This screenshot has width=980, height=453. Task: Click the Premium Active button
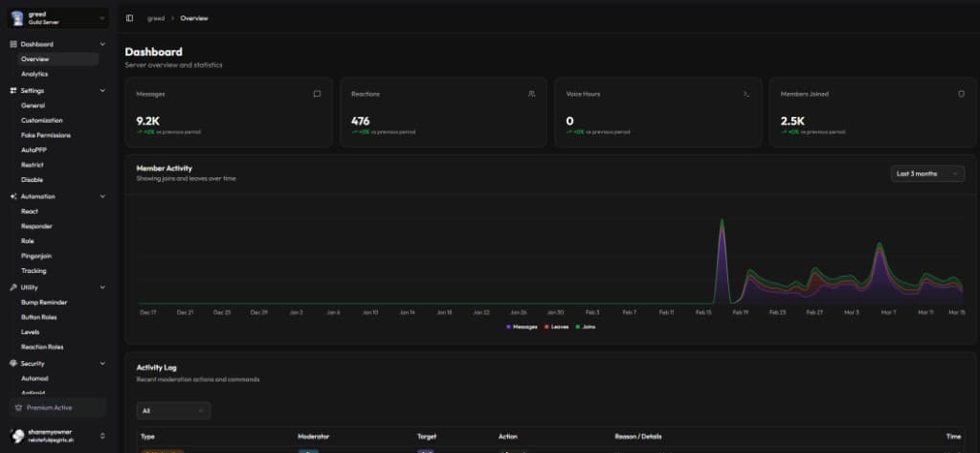pyautogui.click(x=57, y=408)
